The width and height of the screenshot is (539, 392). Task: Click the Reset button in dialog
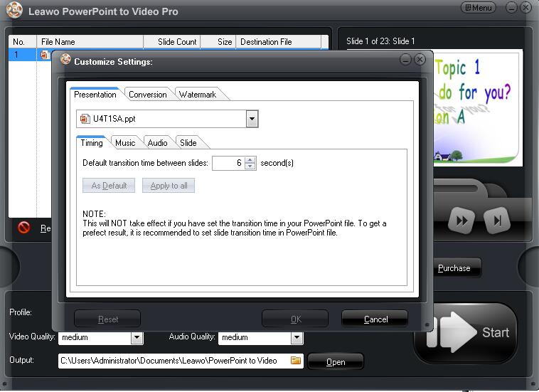coord(107,319)
